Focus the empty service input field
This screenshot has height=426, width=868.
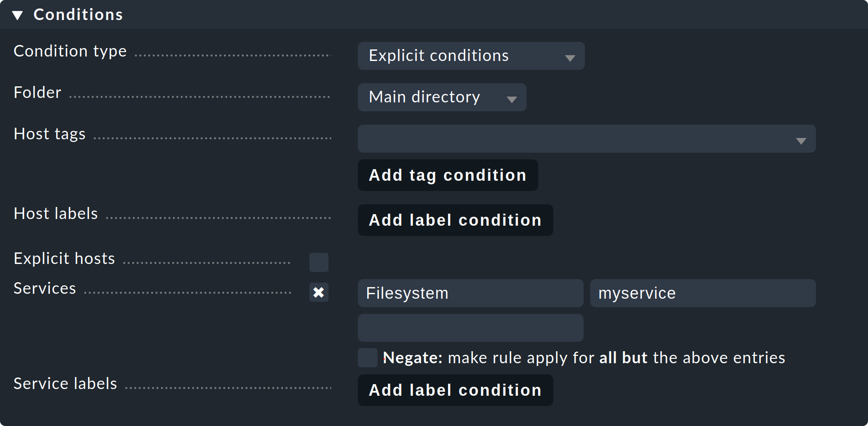click(470, 328)
